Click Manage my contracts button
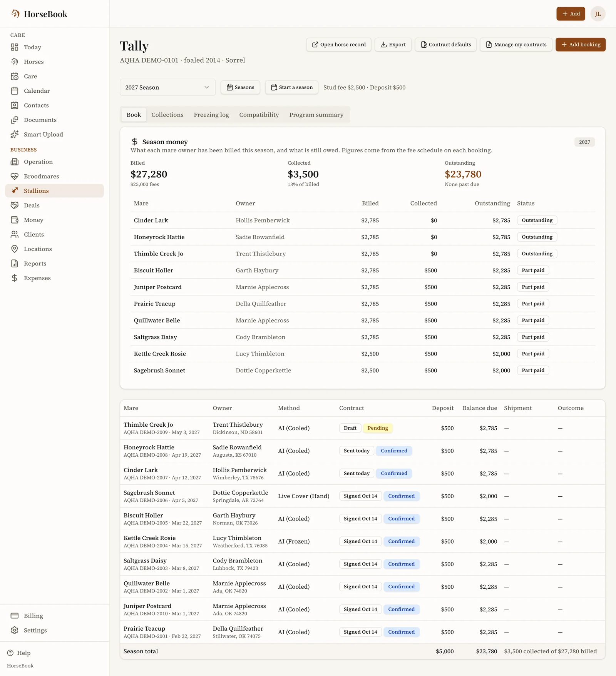616x676 pixels. [516, 45]
